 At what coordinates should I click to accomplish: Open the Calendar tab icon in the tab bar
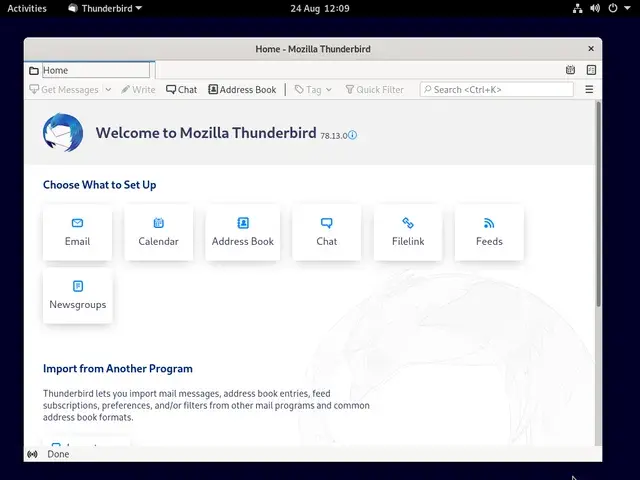(570, 70)
